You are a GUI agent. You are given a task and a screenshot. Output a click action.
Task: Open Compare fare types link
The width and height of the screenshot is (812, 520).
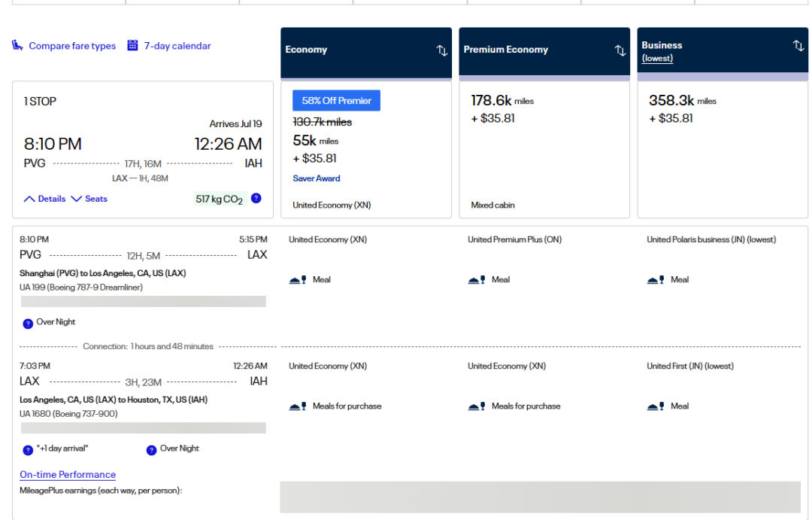coord(72,46)
